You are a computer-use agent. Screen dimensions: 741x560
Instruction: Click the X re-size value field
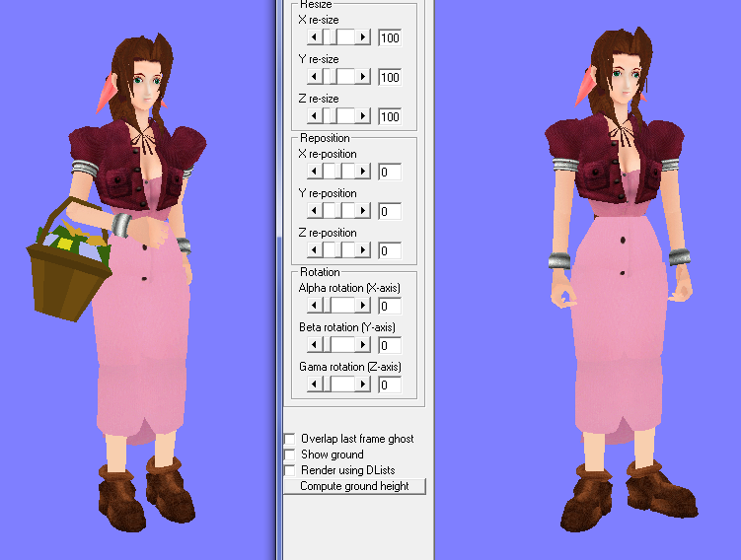pyautogui.click(x=390, y=37)
